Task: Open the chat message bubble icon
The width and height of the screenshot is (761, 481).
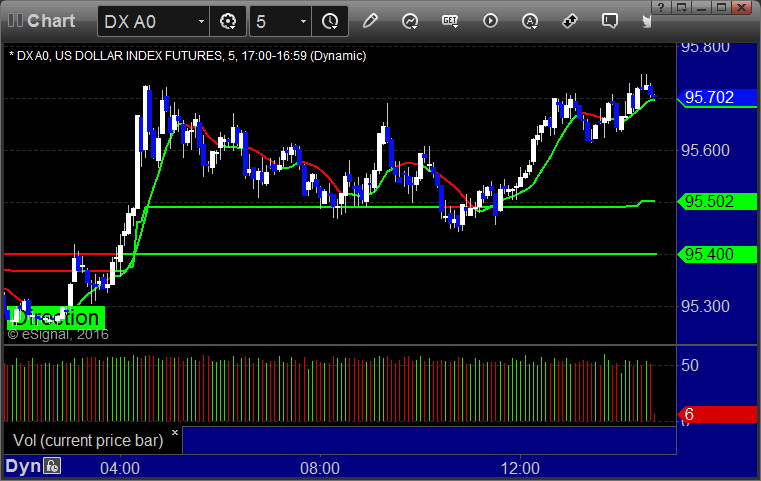Action: click(610, 21)
